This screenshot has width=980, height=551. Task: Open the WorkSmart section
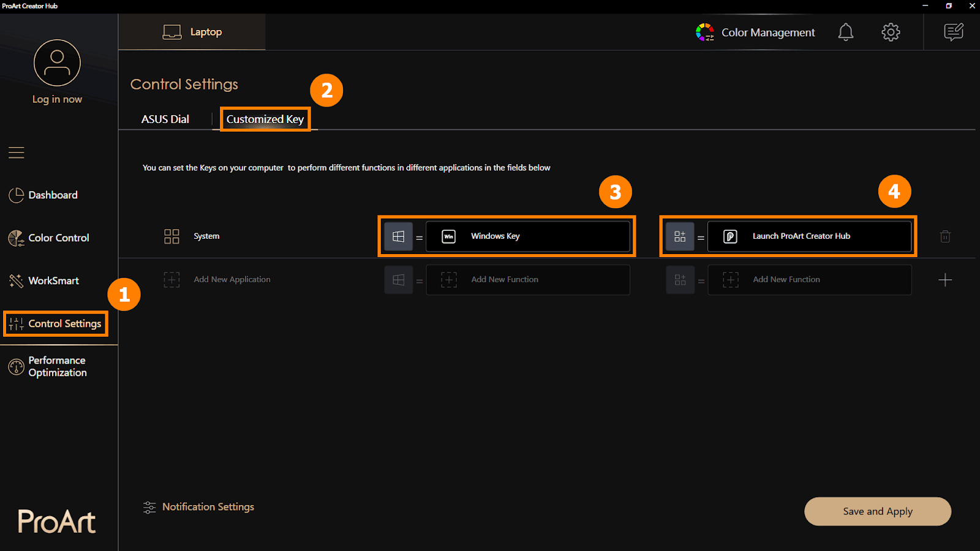pos(44,280)
